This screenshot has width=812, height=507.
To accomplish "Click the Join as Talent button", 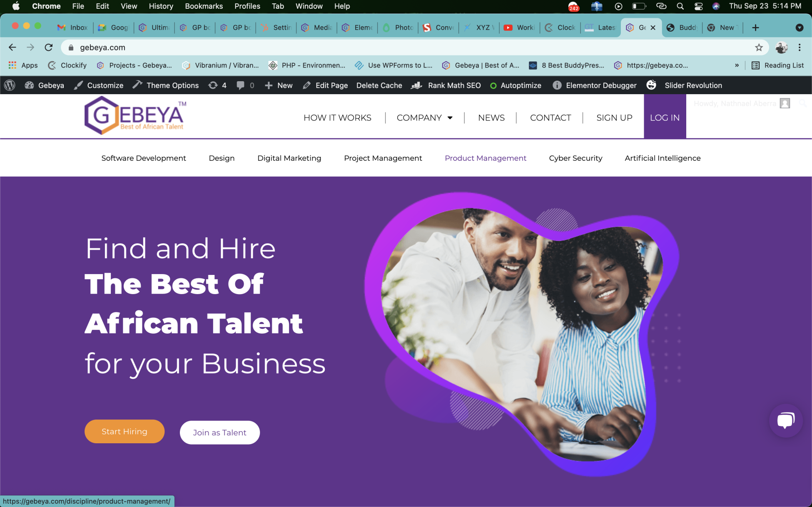I will pos(219,432).
